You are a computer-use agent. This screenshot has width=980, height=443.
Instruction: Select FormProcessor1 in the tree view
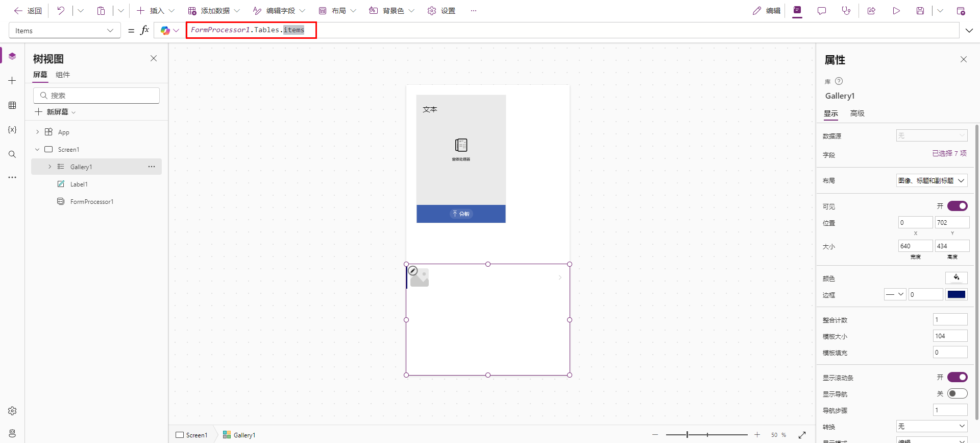[x=92, y=201]
